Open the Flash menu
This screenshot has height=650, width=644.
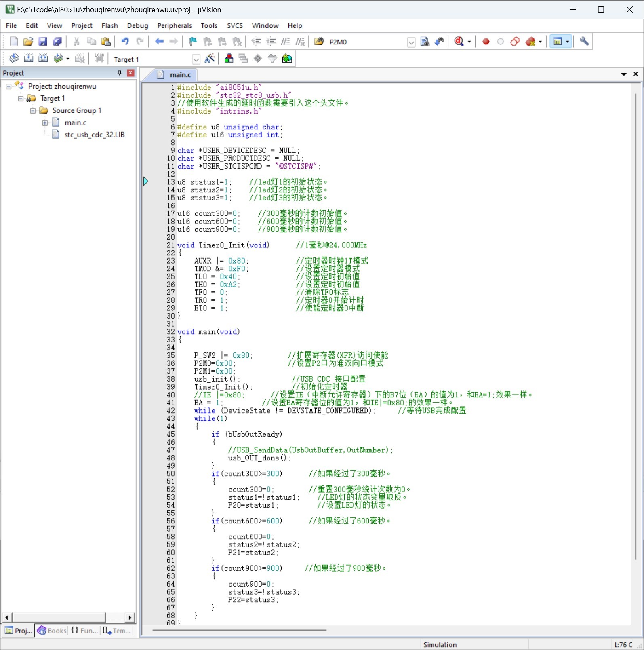109,25
